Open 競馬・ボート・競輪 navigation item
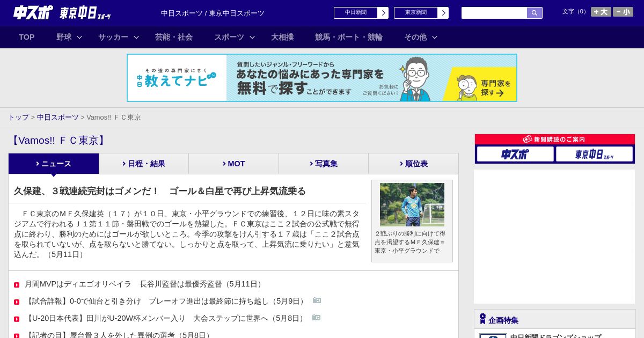The width and height of the screenshot is (644, 338). (349, 37)
